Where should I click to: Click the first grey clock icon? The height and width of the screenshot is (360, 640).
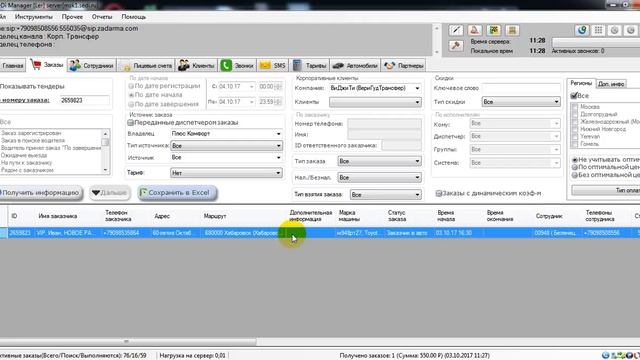tap(615, 30)
